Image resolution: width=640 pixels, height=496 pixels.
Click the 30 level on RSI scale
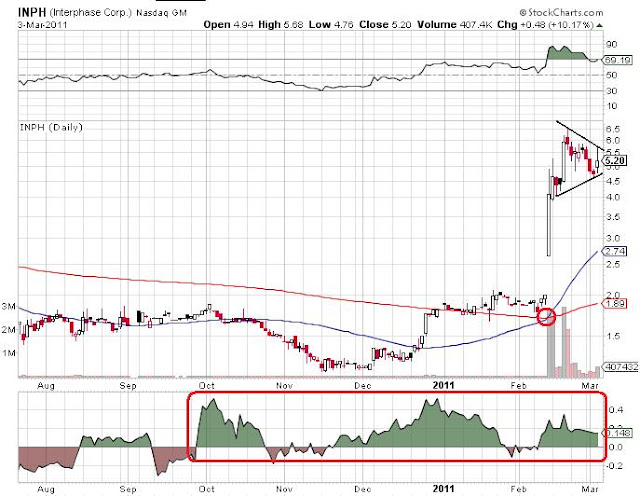[612, 91]
